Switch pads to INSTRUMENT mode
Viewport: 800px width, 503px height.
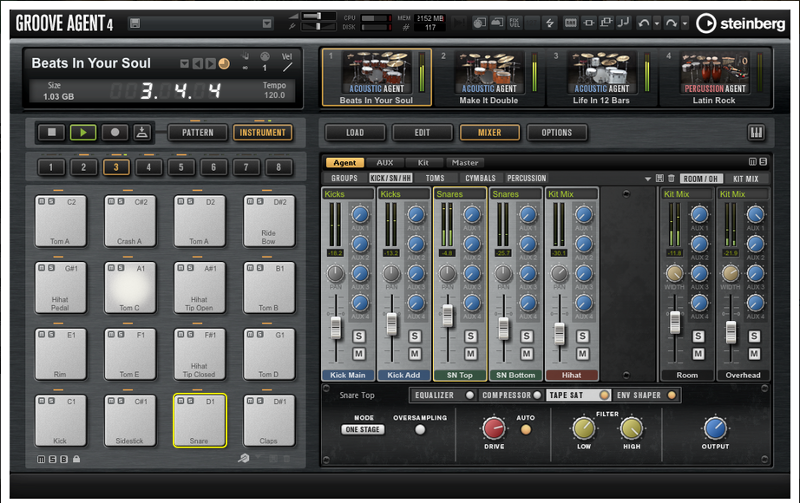point(263,133)
